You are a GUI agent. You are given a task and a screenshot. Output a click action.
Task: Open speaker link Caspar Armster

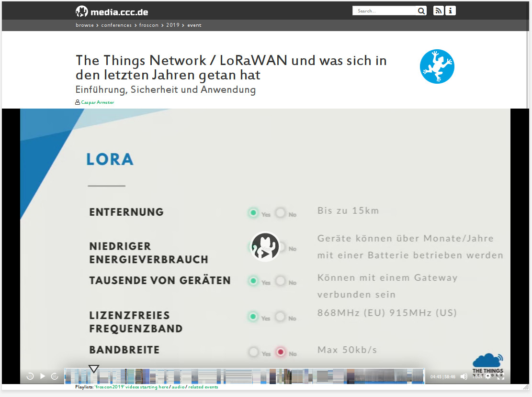[x=97, y=102]
